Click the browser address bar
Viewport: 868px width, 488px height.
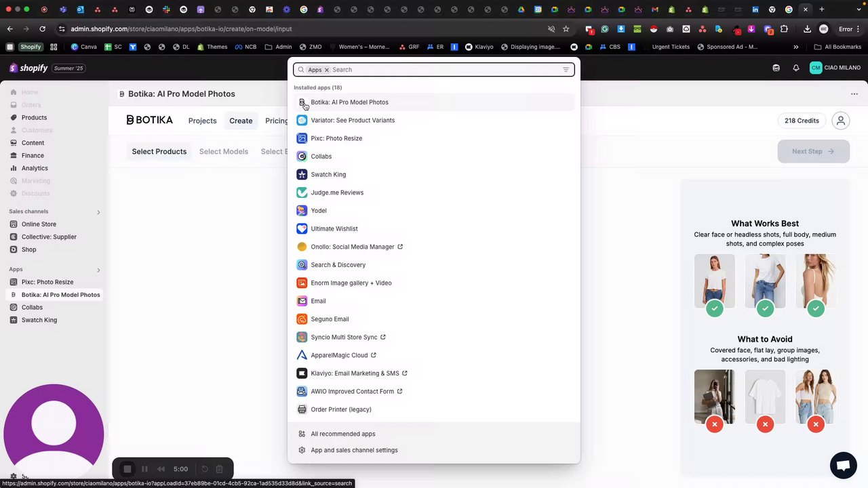[305, 29]
